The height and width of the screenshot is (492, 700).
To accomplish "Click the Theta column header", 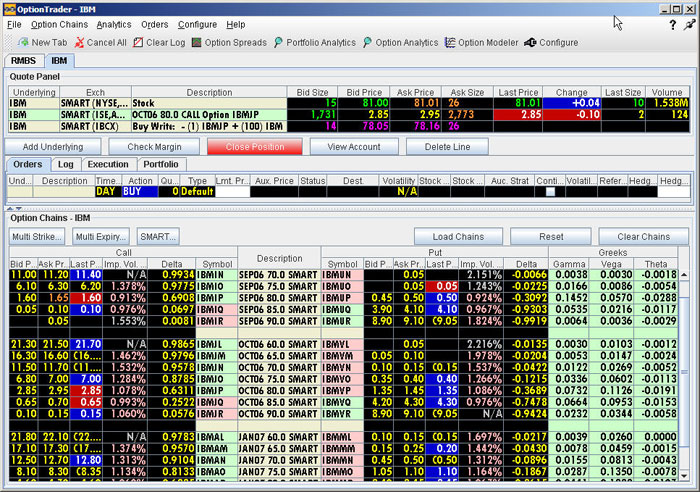I will coord(656,264).
